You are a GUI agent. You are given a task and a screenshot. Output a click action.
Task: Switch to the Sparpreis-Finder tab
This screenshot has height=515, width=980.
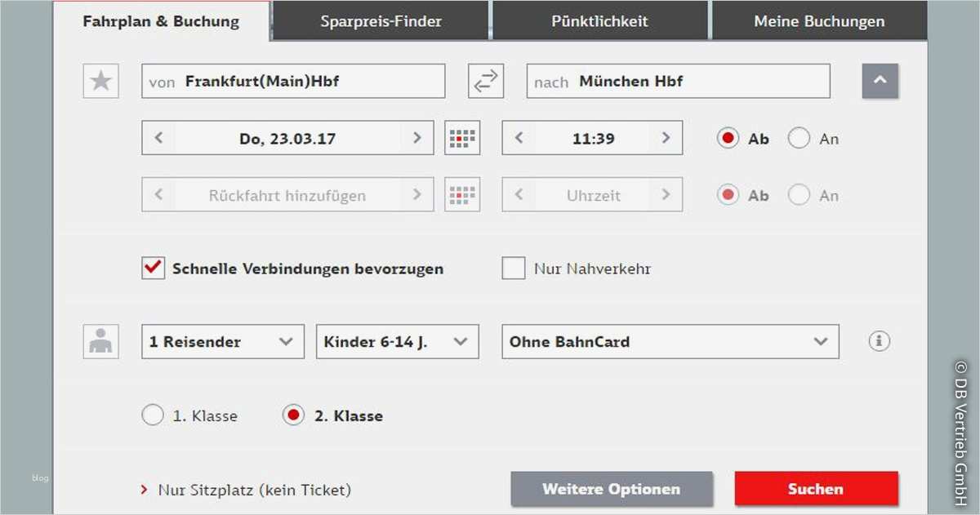click(381, 21)
